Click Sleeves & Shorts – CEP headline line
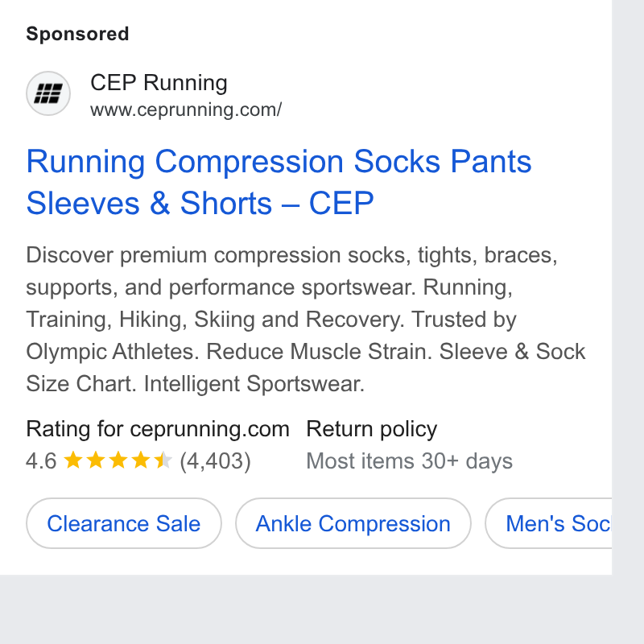This screenshot has height=644, width=644. point(200,203)
